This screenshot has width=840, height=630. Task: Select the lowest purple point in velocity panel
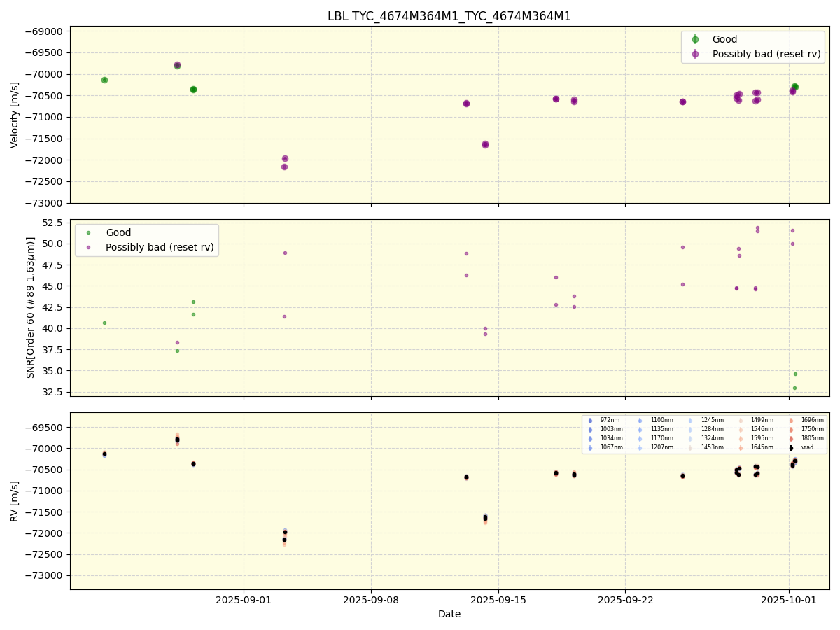click(x=284, y=167)
